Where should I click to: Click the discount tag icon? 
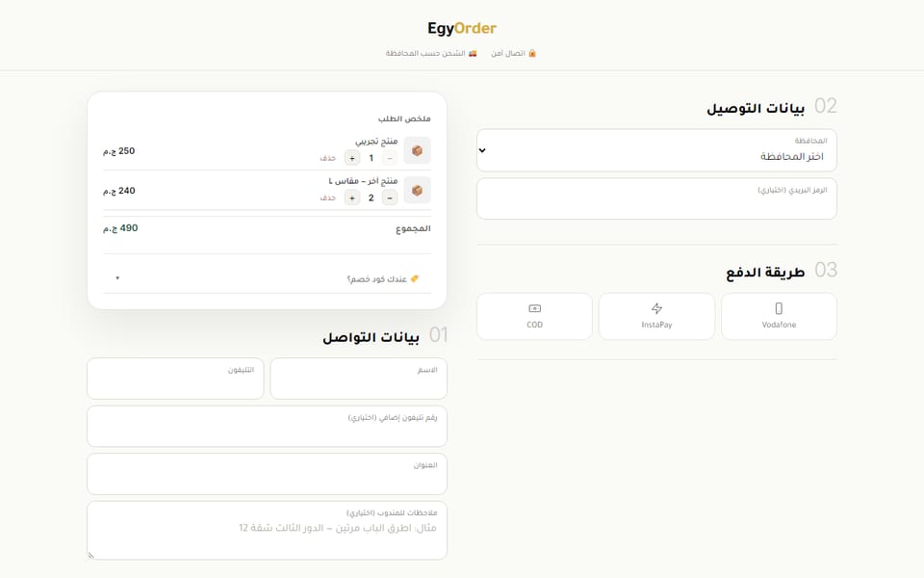(415, 278)
